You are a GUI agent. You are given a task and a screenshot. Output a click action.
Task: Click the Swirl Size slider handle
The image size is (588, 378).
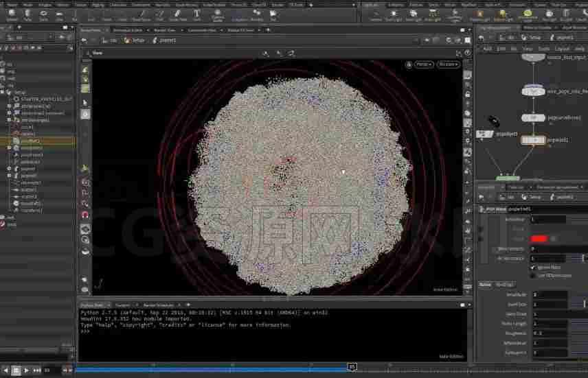pyautogui.click(x=585, y=304)
